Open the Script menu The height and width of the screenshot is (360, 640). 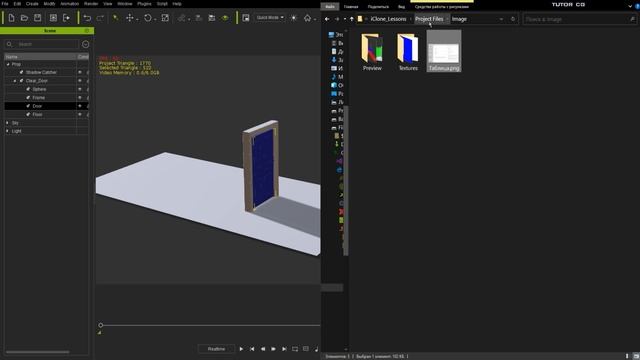click(x=162, y=4)
